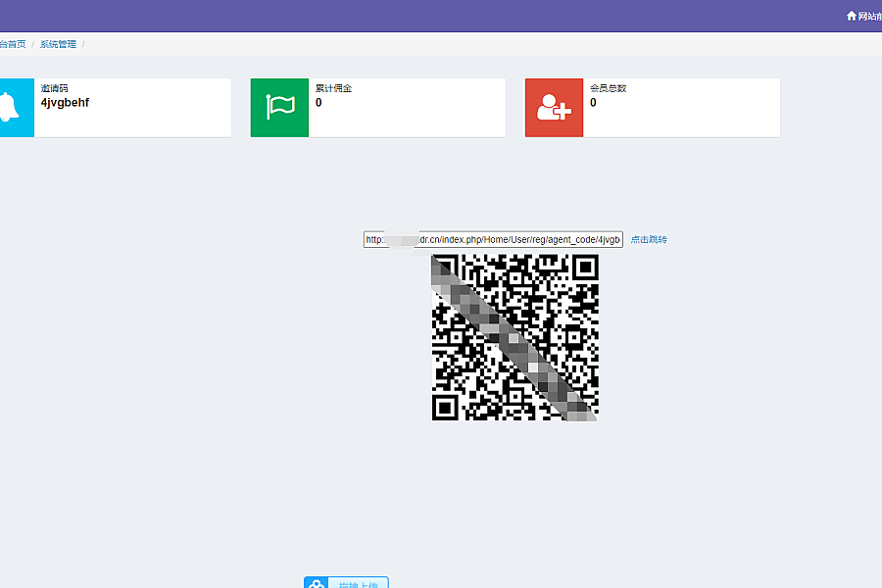Click the cloud upload button at bottom
This screenshot has height=588, width=882.
point(346,583)
